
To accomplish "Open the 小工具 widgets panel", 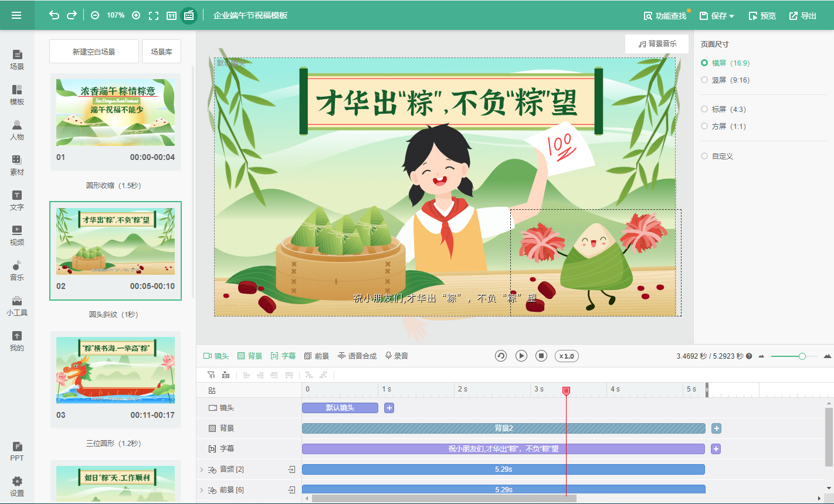I will pyautogui.click(x=17, y=305).
